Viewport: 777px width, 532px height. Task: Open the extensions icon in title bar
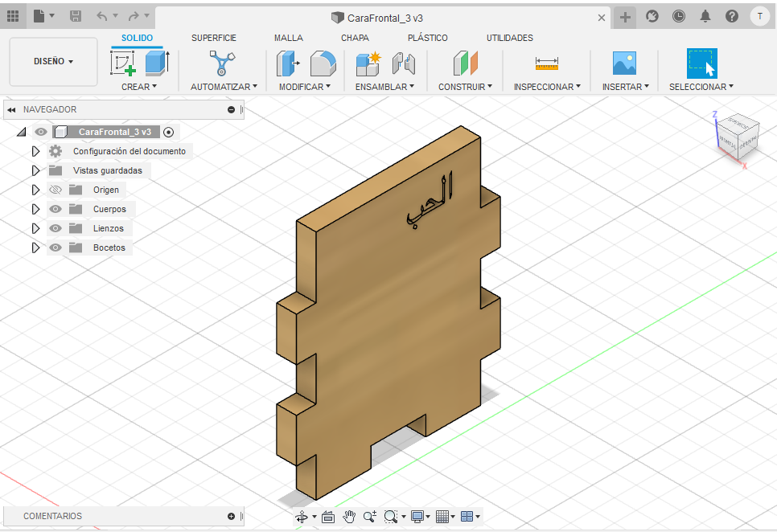click(652, 16)
